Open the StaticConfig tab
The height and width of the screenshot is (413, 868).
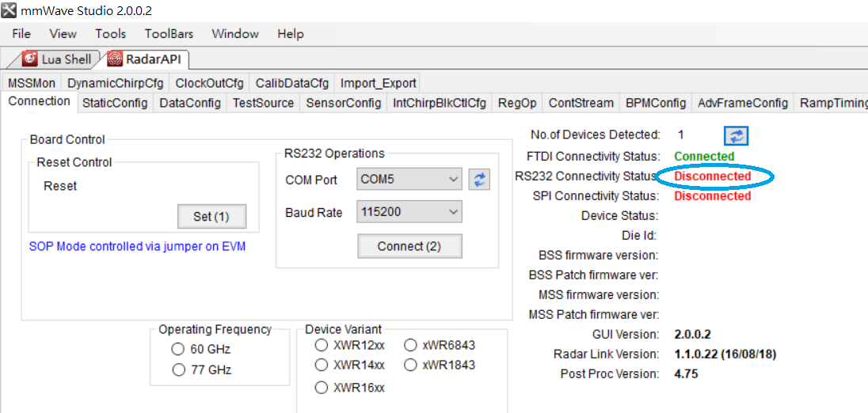pos(115,103)
